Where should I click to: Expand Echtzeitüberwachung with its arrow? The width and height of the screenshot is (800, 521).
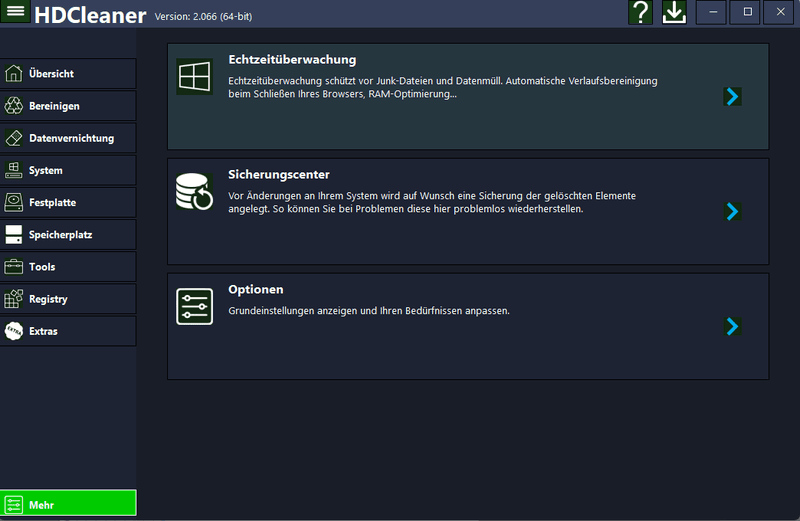pos(732,96)
